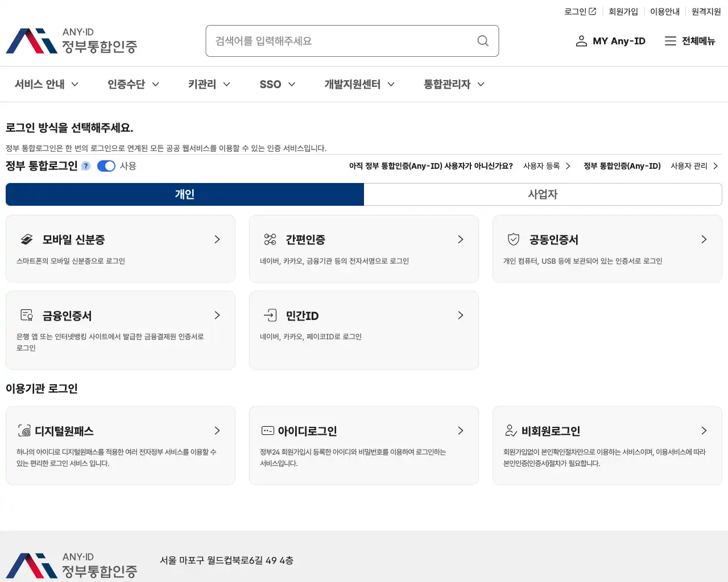Open the hamburger icon for 전체메뉴
The width and height of the screenshot is (728, 582).
point(671,41)
